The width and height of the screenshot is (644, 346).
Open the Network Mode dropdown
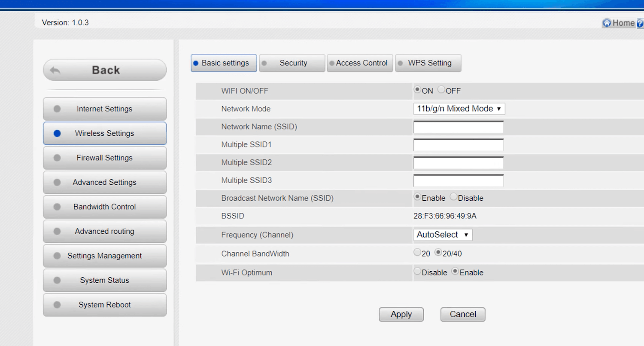point(459,109)
